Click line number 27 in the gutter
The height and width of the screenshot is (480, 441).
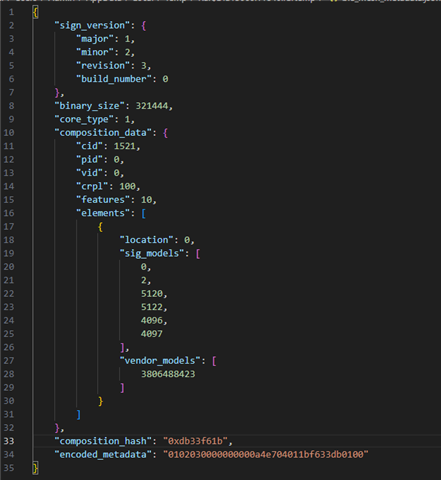point(9,361)
